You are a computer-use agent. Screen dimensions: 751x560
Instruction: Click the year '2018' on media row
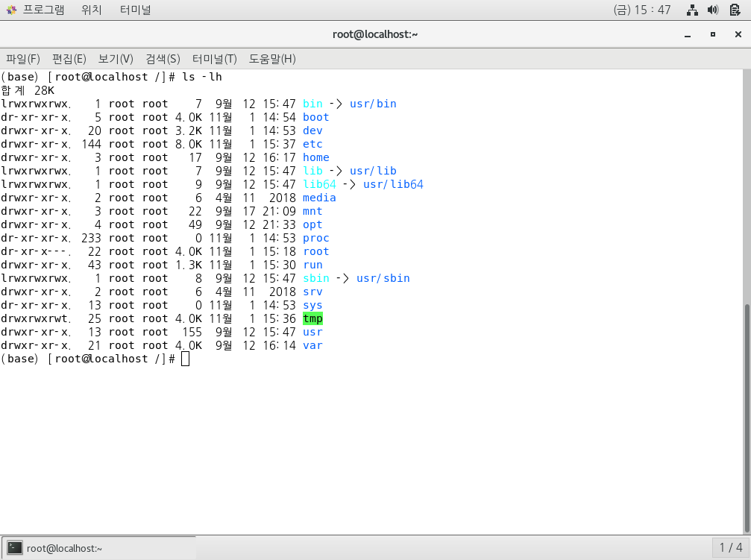283,198
